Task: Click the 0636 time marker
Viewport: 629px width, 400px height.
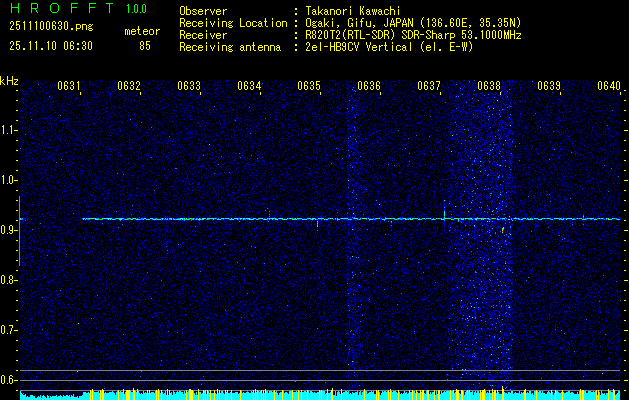Action: [x=369, y=86]
